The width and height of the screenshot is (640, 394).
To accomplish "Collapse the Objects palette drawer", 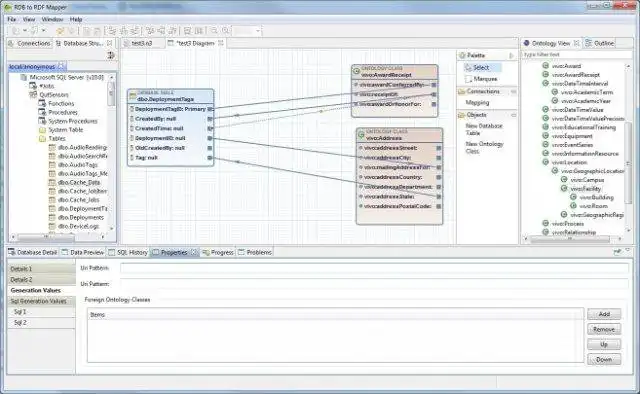I will coord(513,115).
